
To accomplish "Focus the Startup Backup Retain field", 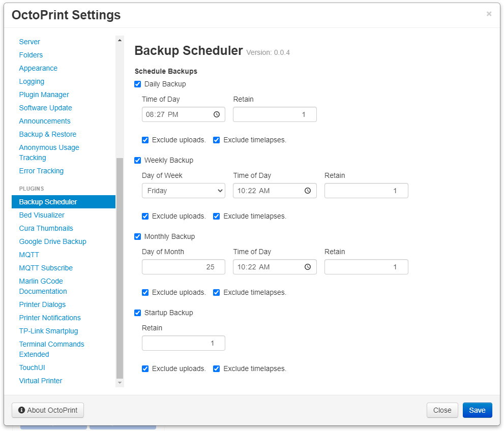I will click(184, 343).
